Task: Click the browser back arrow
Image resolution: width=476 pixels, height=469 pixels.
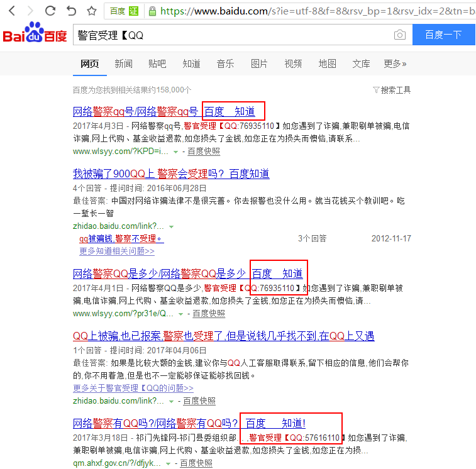Action: click(12, 11)
